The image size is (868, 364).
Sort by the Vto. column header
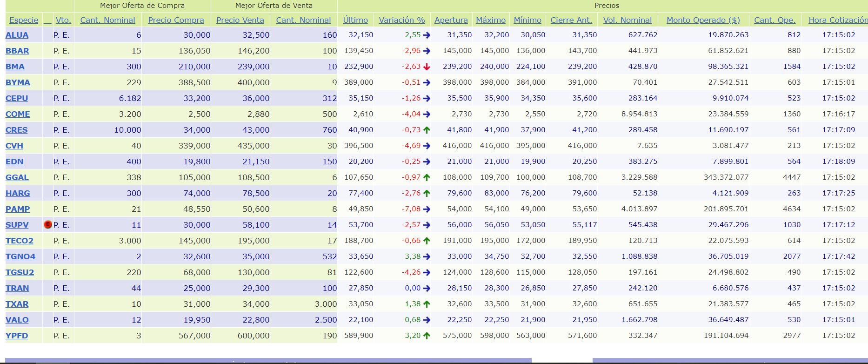click(x=63, y=20)
